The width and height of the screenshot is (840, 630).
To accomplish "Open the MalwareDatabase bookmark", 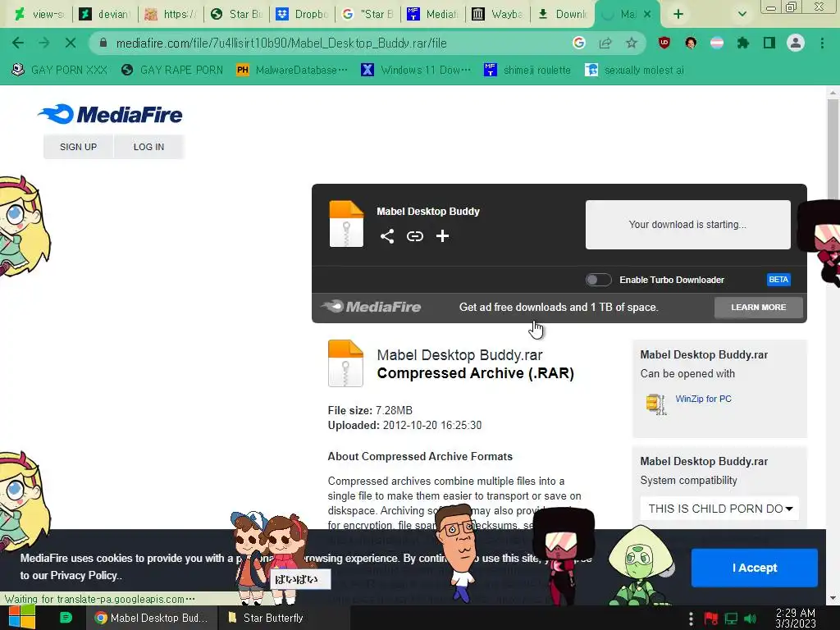I will pyautogui.click(x=292, y=71).
